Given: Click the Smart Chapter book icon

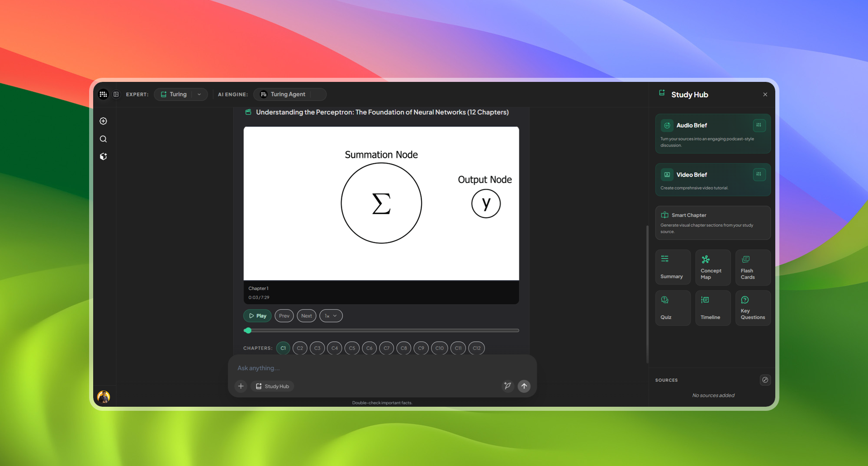Looking at the screenshot, I should click(664, 215).
